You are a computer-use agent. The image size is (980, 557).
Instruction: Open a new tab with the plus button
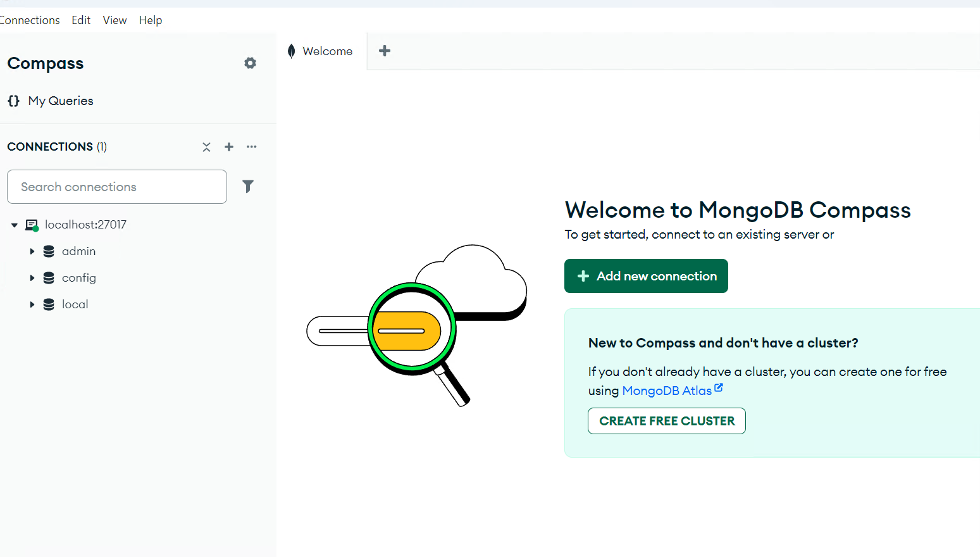coord(384,51)
